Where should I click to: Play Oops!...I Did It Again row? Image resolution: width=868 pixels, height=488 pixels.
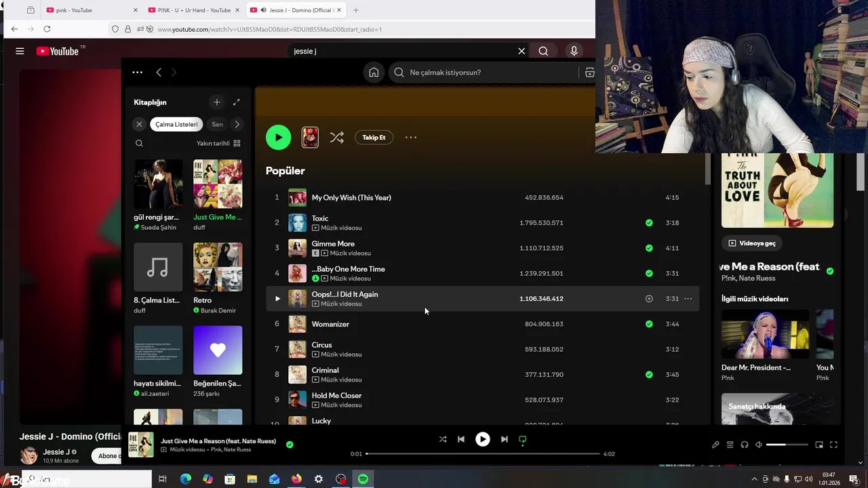pyautogui.click(x=277, y=299)
